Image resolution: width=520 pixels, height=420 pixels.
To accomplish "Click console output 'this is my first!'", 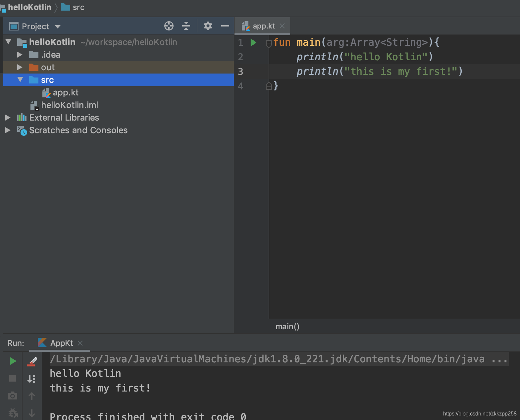I will pyautogui.click(x=100, y=388).
